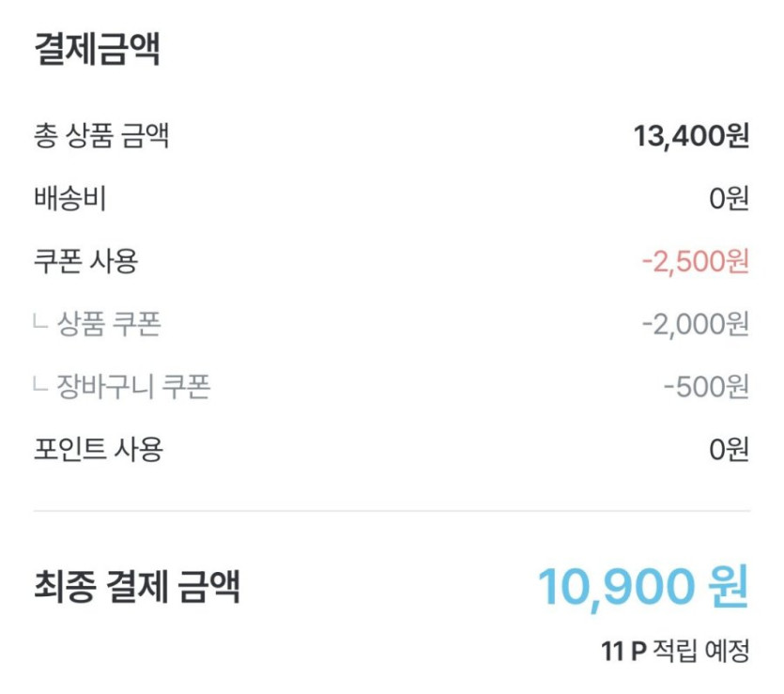Select the 상품 쿠폰 sub-item label

point(109,324)
